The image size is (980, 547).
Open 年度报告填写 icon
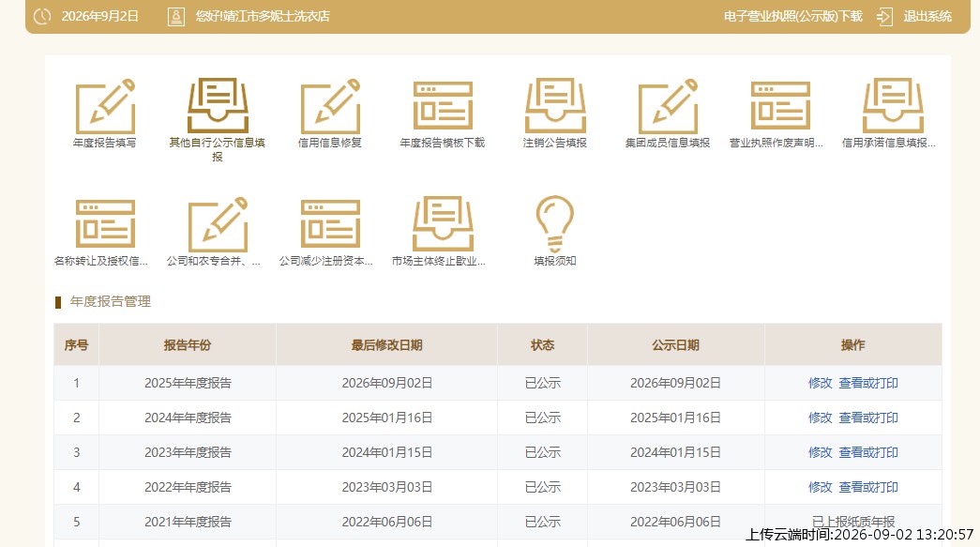(x=105, y=106)
